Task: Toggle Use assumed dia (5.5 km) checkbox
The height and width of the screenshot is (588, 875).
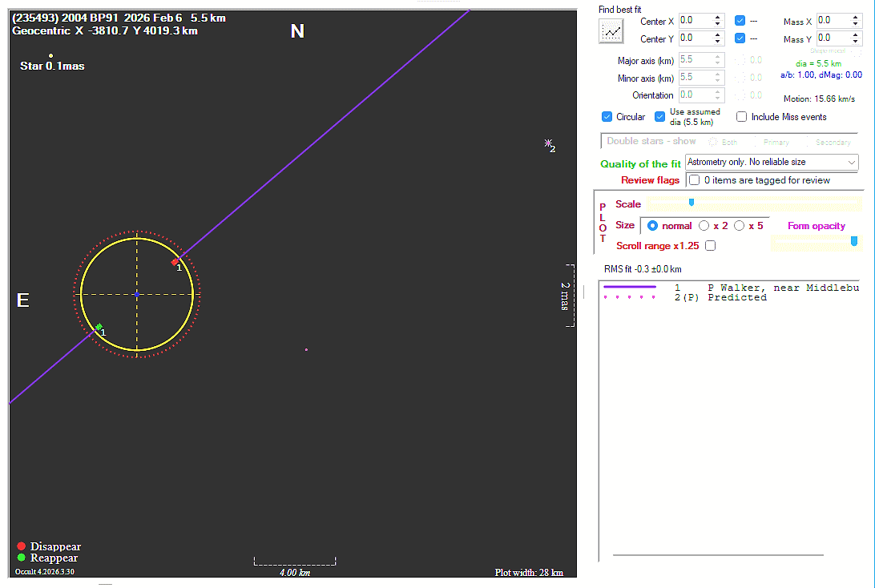Action: (x=660, y=117)
